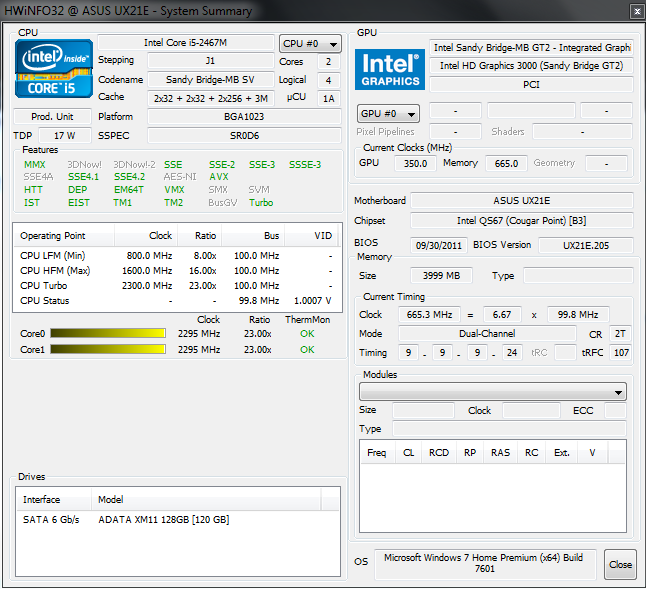Click the CR 2T field
646x589 pixels.
point(620,334)
